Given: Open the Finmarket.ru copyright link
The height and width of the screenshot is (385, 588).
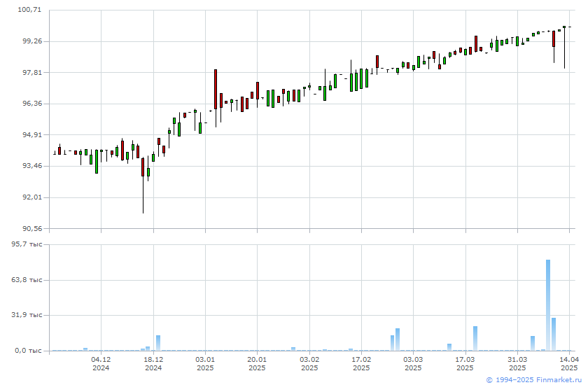Looking at the screenshot, I should click(x=533, y=380).
